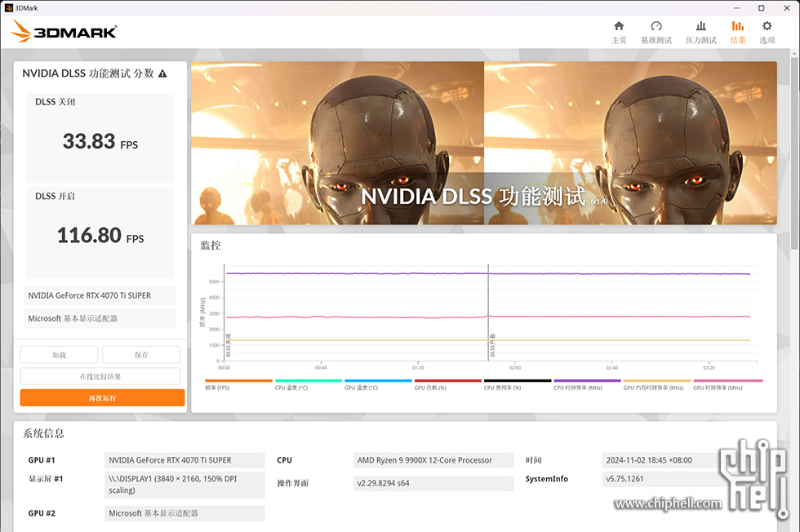
Task: Toggle the CPU 时钟频率 purple legend
Action: [x=587, y=384]
